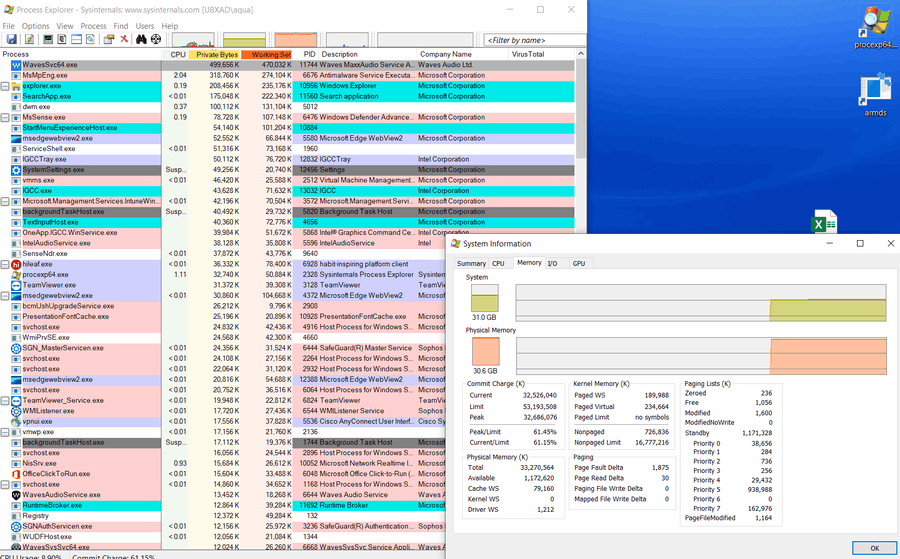Screen dimensions: 900x559
Task: Collapse the vmwp.exe tree node
Action: (5, 432)
